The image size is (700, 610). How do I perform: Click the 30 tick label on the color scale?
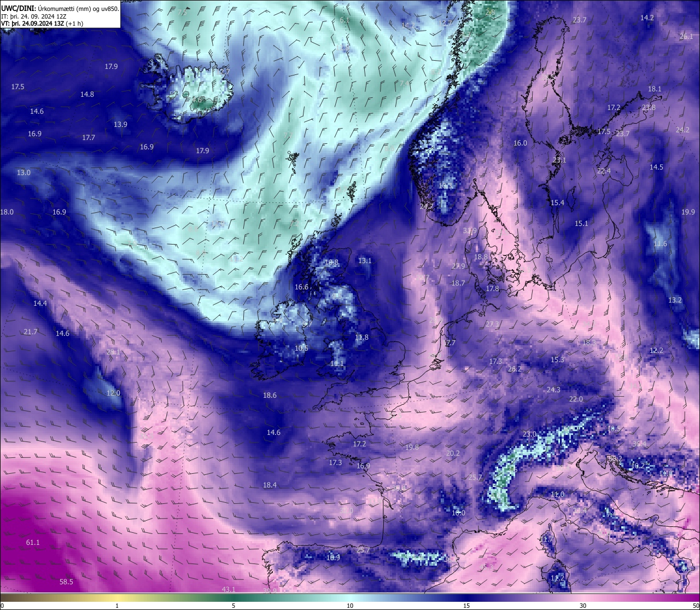(583, 606)
